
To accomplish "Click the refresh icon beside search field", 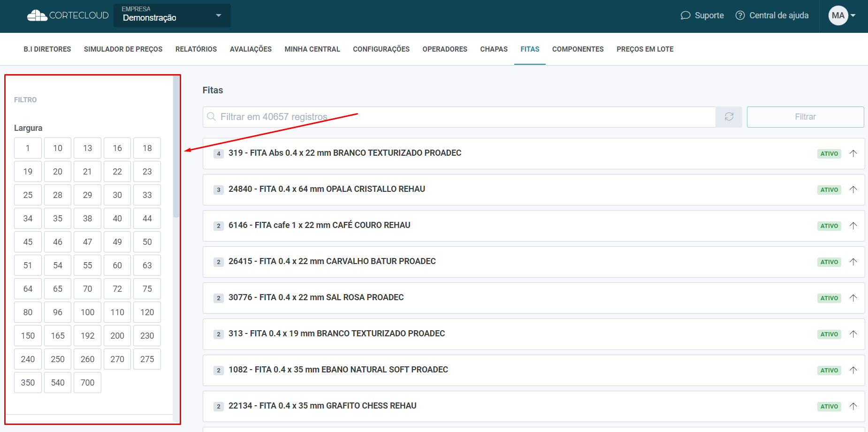I will 729,117.
